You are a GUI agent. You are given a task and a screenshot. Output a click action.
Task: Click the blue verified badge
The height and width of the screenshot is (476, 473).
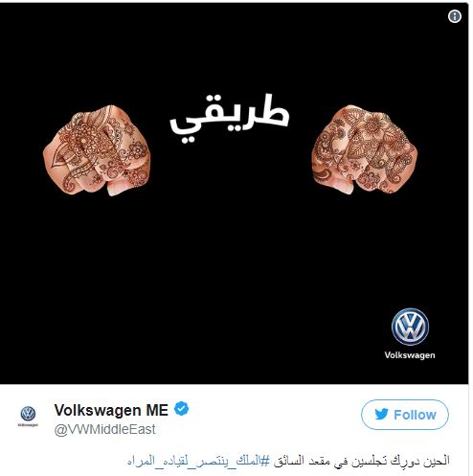(181, 409)
